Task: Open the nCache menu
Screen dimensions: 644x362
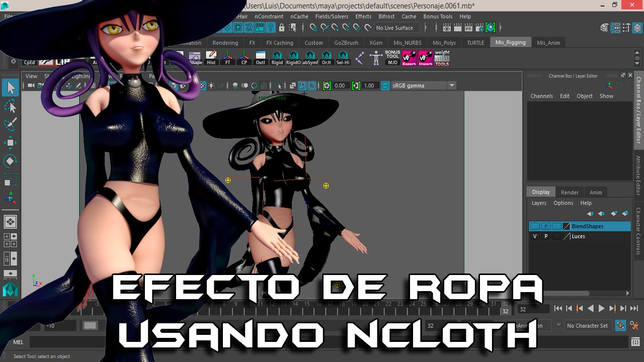Action: [x=299, y=16]
